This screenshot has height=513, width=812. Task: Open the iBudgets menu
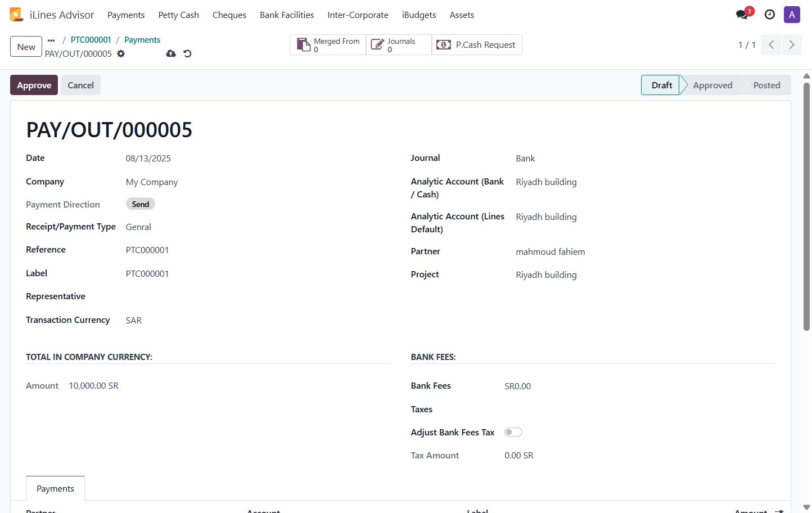[419, 15]
